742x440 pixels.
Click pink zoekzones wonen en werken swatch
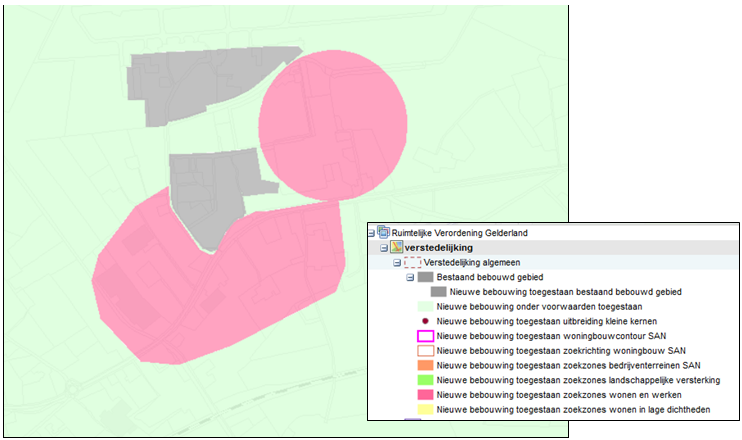point(425,395)
